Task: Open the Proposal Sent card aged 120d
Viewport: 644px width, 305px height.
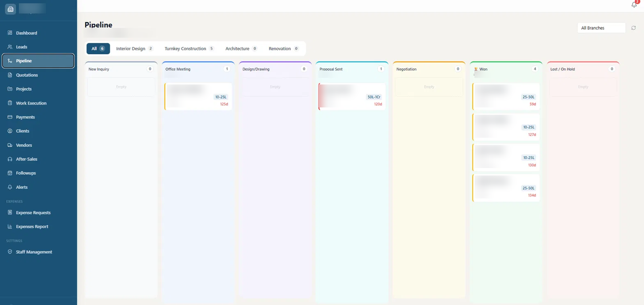Action: 352,96
